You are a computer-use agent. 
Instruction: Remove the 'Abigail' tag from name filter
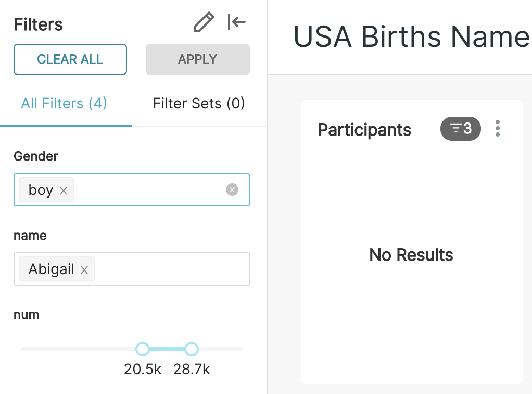84,270
